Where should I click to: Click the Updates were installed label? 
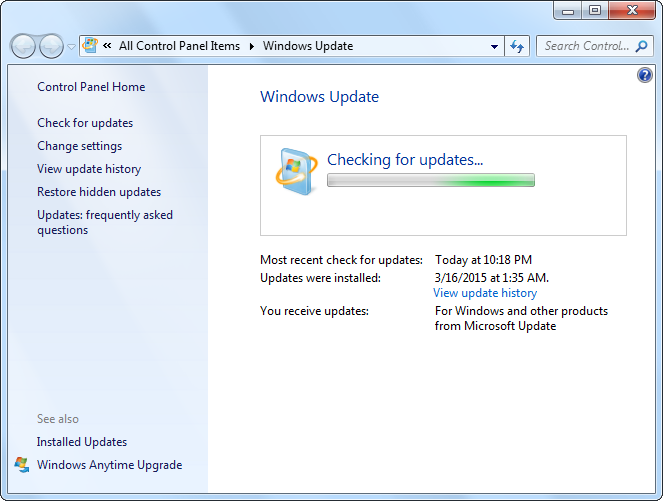(320, 278)
